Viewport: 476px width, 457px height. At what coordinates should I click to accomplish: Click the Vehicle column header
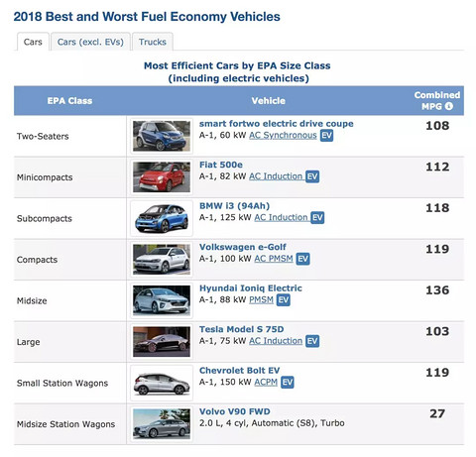point(268,101)
